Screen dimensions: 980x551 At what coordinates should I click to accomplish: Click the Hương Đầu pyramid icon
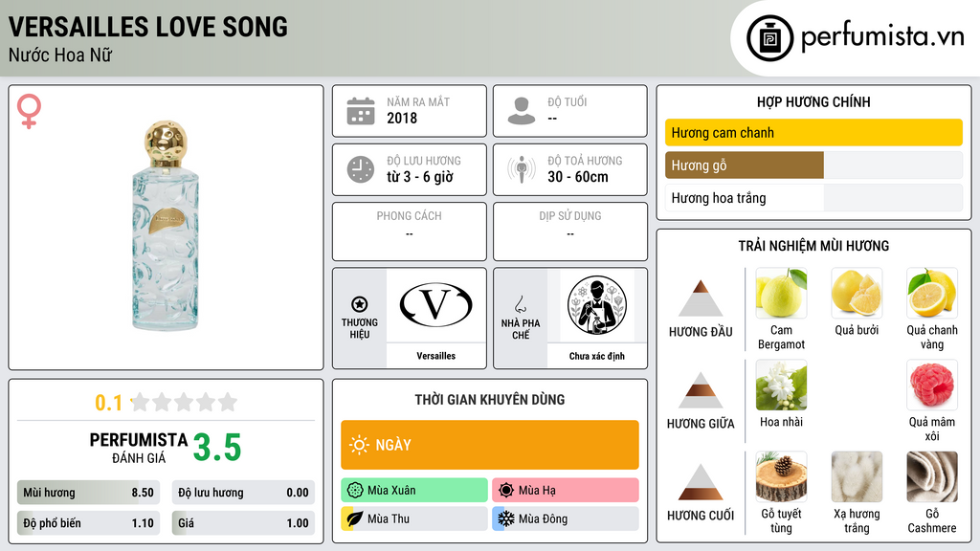[x=701, y=298]
